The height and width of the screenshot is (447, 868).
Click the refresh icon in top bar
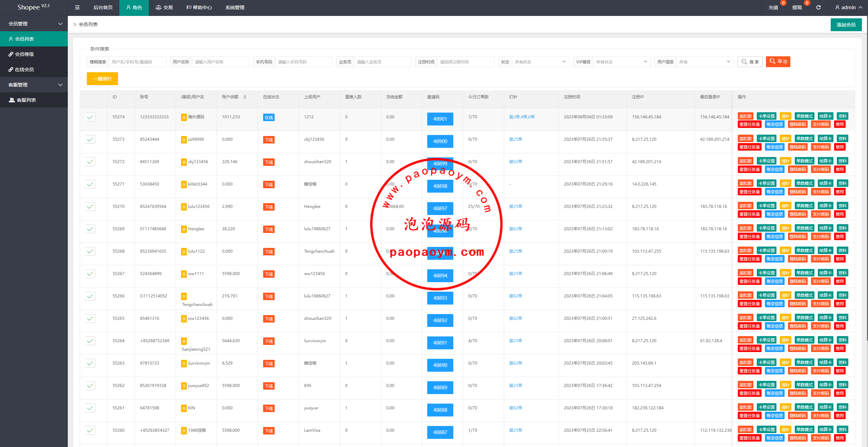pos(818,7)
